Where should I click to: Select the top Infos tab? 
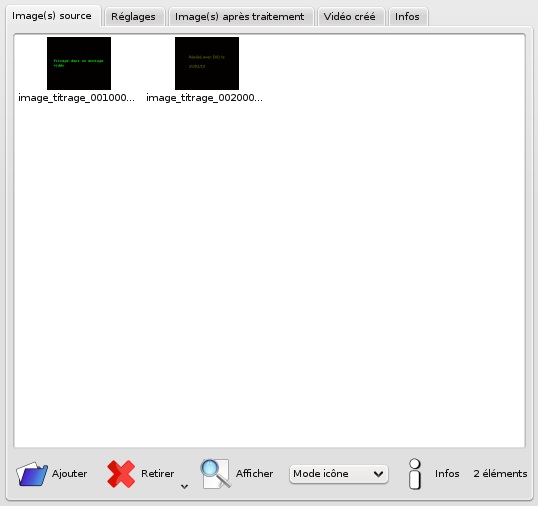click(x=407, y=16)
